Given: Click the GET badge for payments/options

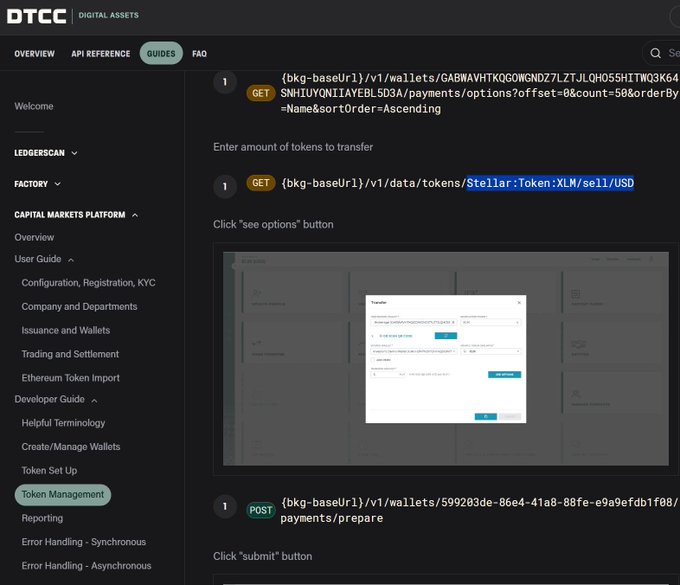Looking at the screenshot, I should 261,93.
